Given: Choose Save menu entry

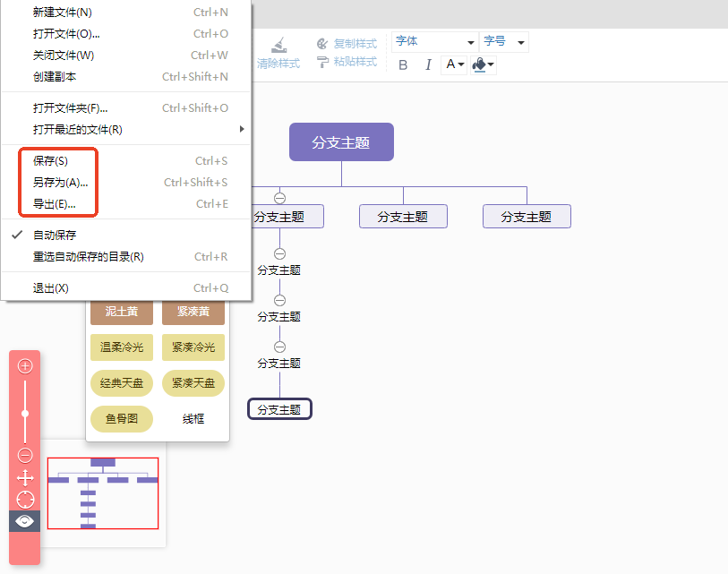Looking at the screenshot, I should coord(126,160).
